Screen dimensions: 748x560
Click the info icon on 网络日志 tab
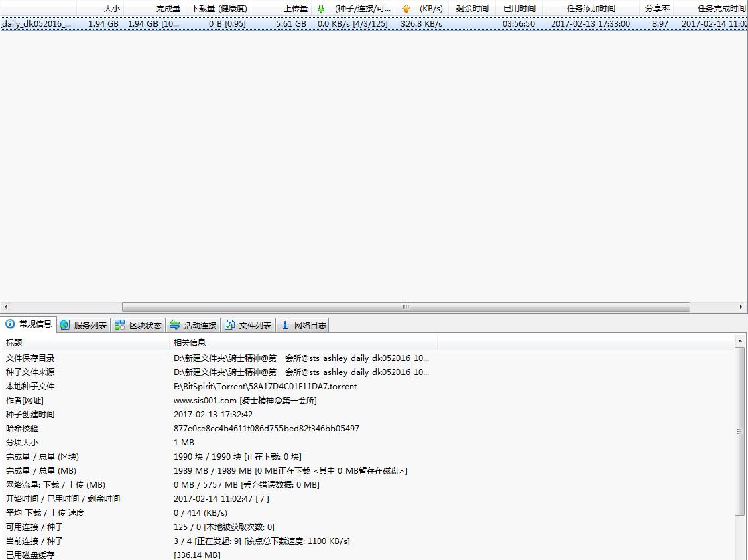coord(285,325)
